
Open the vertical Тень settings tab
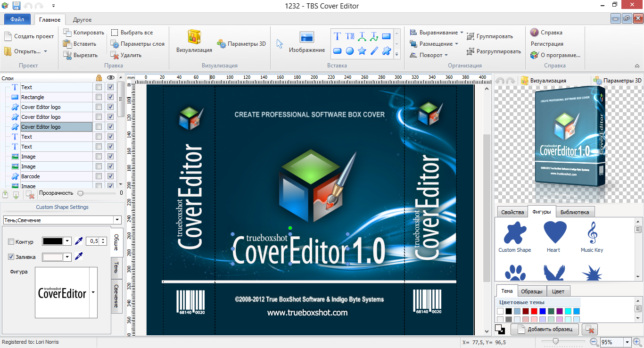click(116, 269)
